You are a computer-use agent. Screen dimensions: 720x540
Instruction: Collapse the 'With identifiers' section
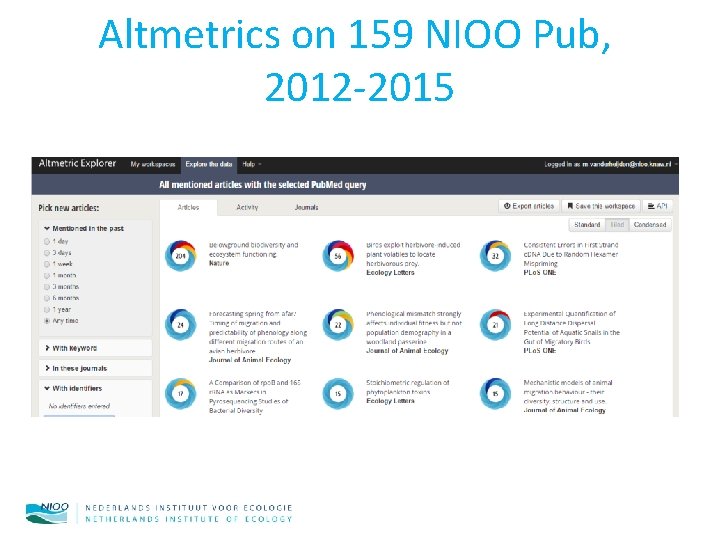tap(73, 388)
